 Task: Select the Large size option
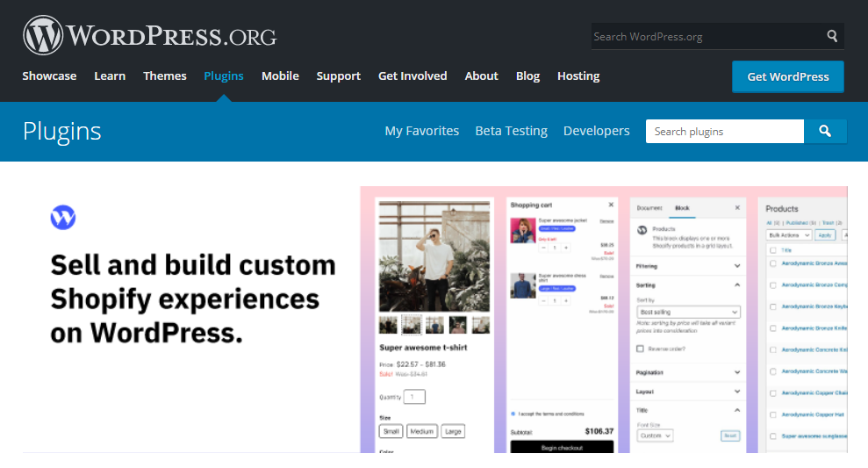tap(453, 431)
